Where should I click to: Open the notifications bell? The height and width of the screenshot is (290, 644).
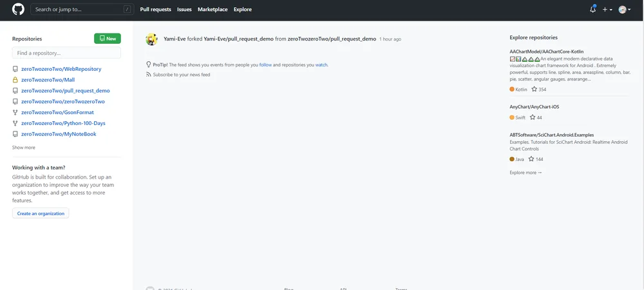click(x=592, y=9)
